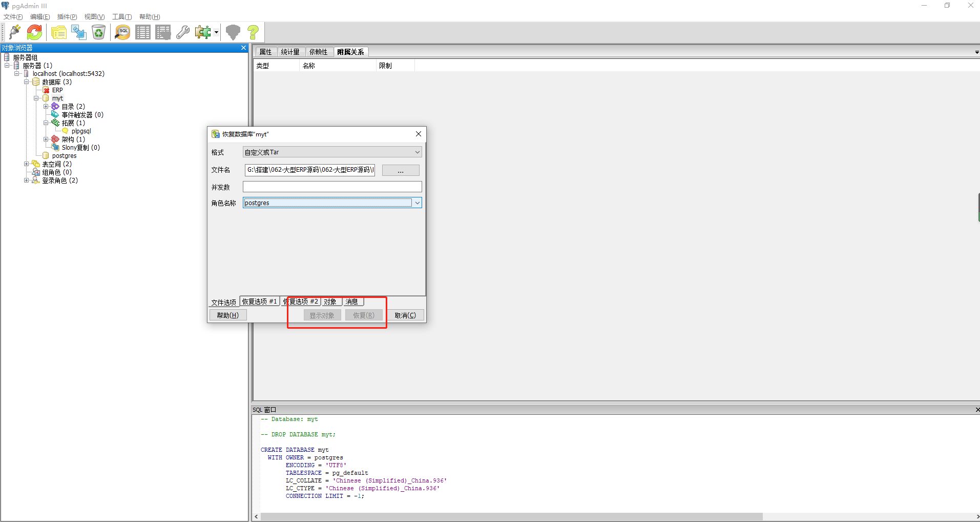
Task: Open the maintenance wrench tool
Action: point(183,32)
